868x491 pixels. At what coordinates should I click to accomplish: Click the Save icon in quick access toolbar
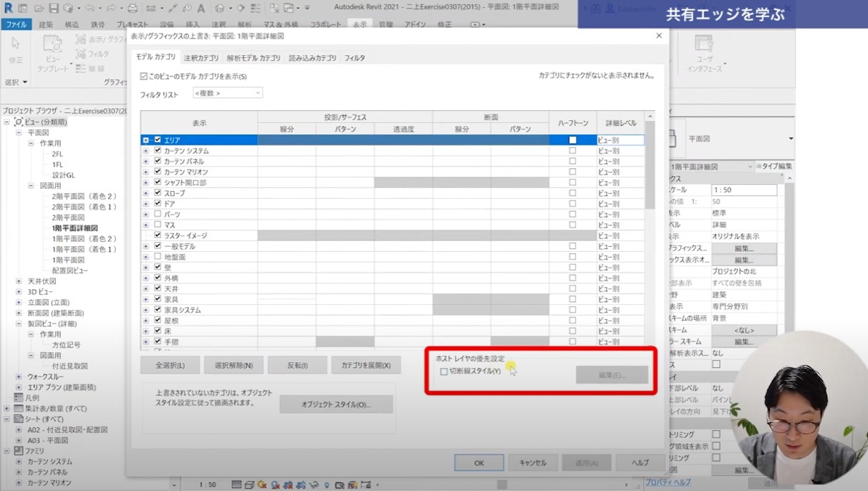(x=54, y=9)
